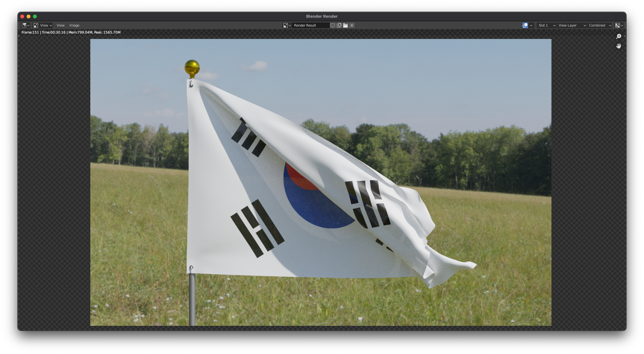Toggle the show gizmo button
The image size is (644, 354).
pyautogui.click(x=525, y=25)
